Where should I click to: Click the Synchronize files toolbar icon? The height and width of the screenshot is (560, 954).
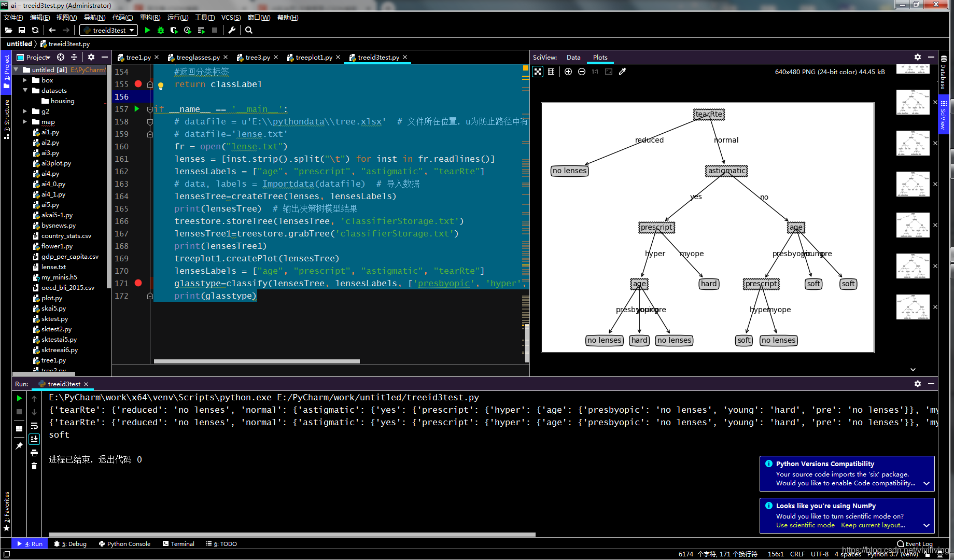click(x=35, y=30)
